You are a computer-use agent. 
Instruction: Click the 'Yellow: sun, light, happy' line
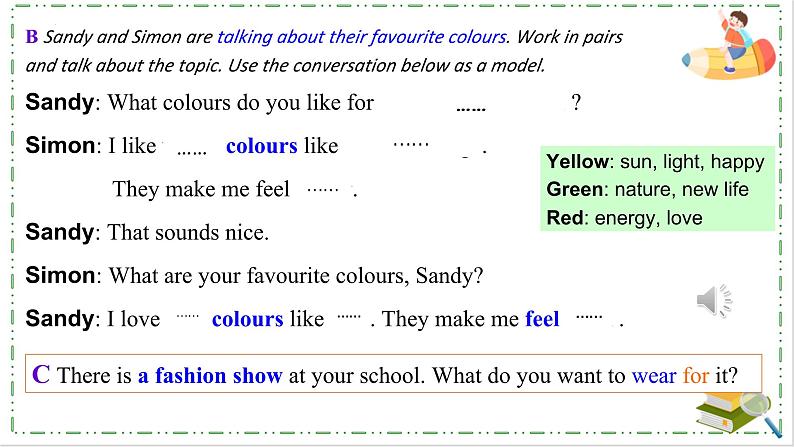pos(655,161)
